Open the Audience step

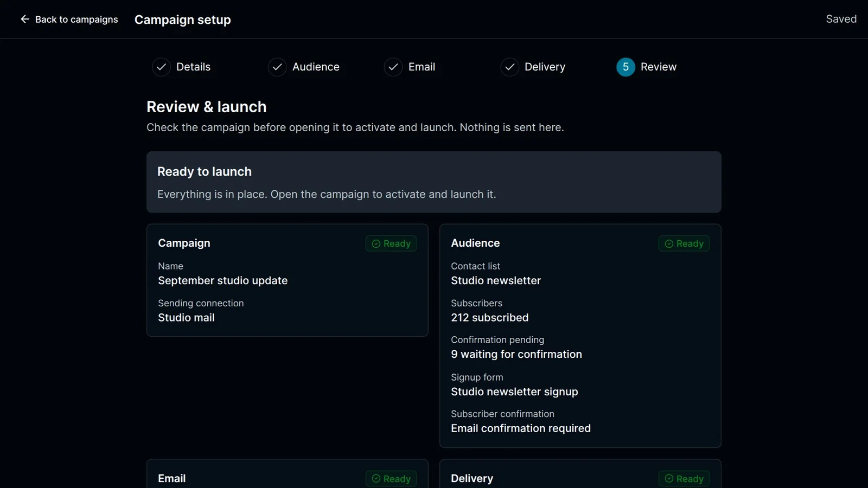pyautogui.click(x=304, y=67)
